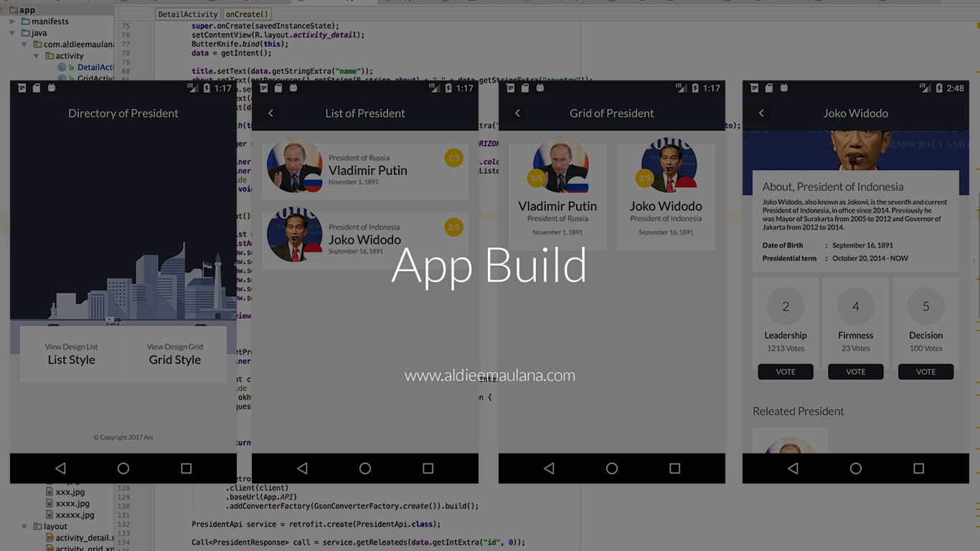Click '23 Votes' under Firmness
Viewport: 980px width, 551px height.
click(856, 349)
